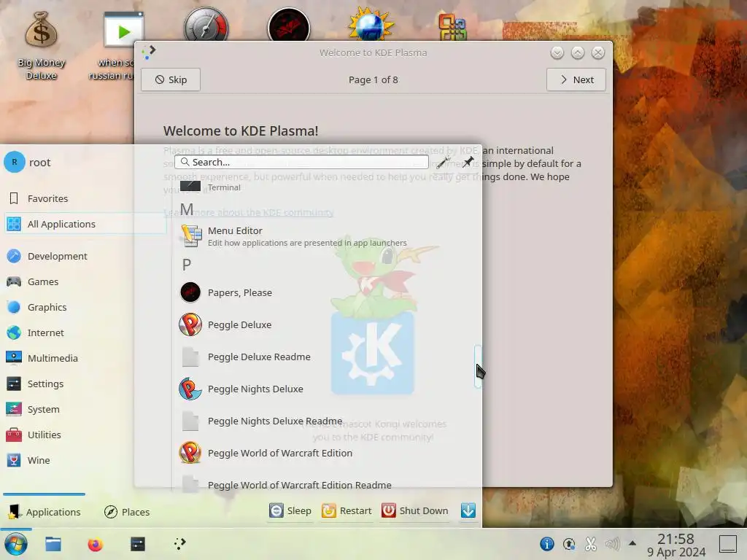This screenshot has height=560, width=747.
Task: Open clipboard scissors tray icon
Action: pos(591,544)
